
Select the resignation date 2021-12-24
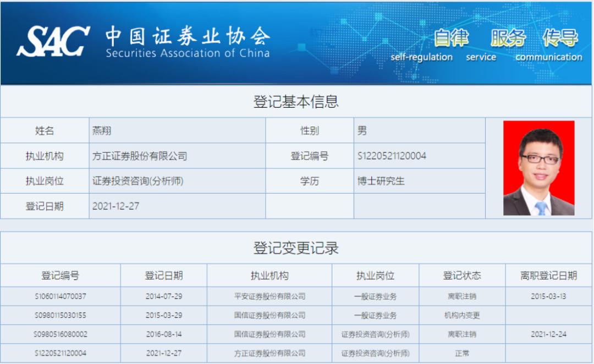(548, 334)
